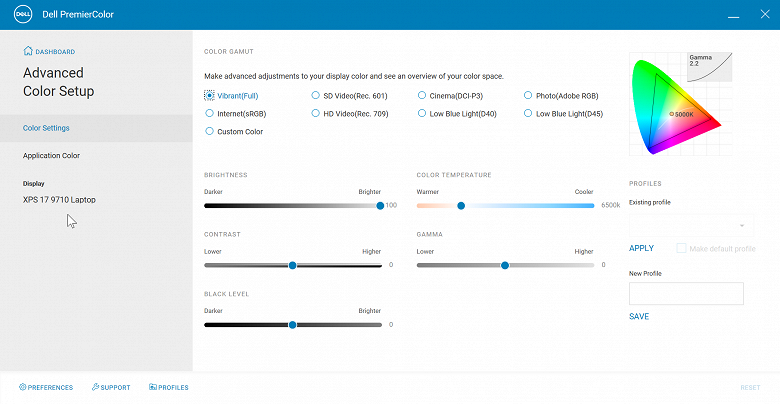Click APPLY profile button
This screenshot has width=780, height=404.
coord(641,248)
